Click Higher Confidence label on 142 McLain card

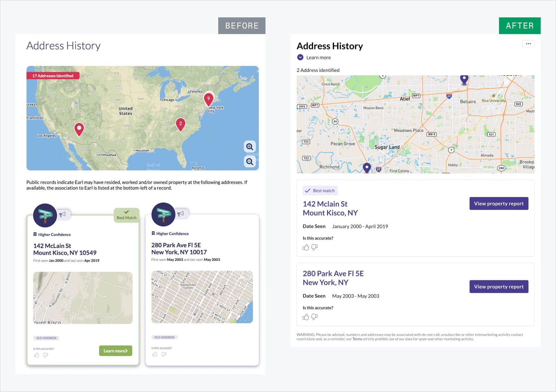[52, 235]
